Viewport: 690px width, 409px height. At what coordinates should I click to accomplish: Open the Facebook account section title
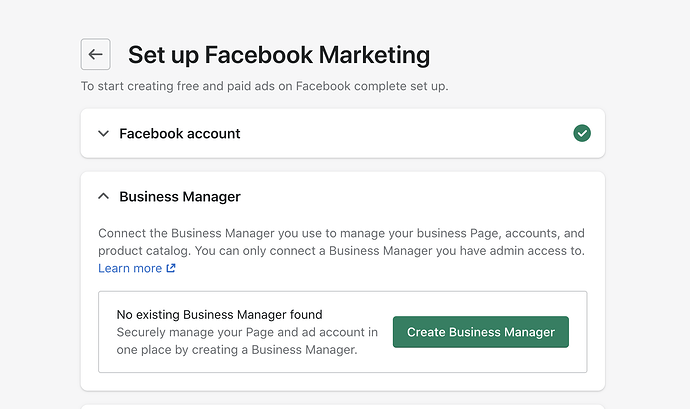point(179,133)
